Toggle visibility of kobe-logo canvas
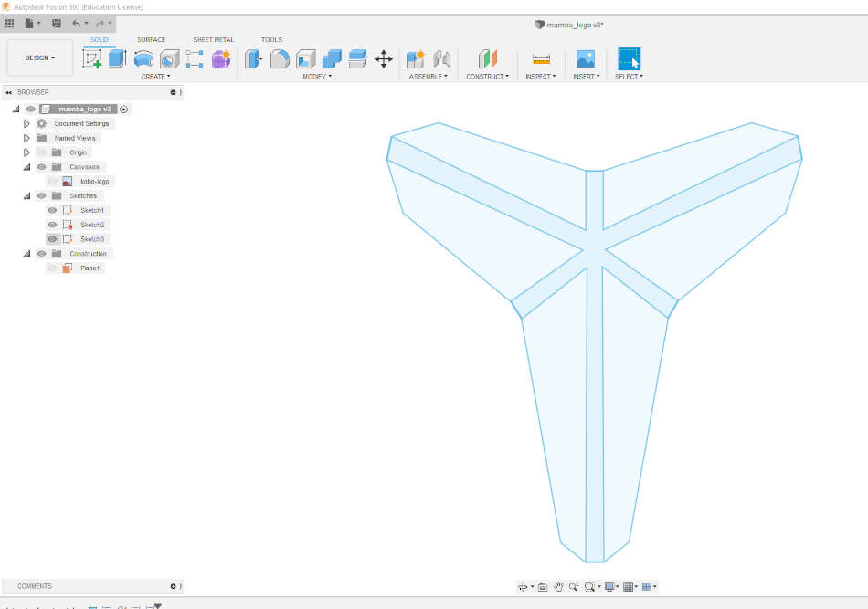The image size is (868, 609). click(53, 181)
